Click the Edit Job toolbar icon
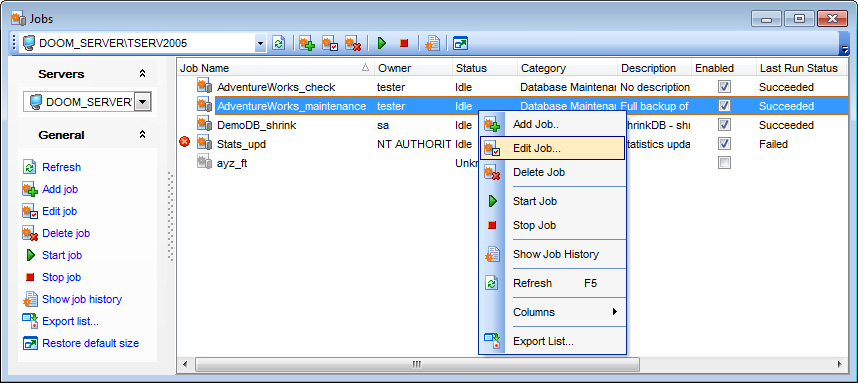The image size is (858, 383). pos(330,43)
